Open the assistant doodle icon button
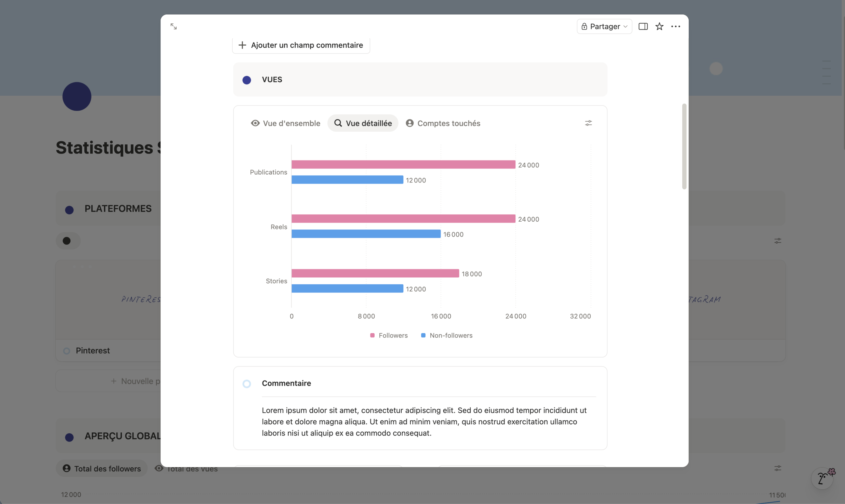Screen dimensions: 845x504 point(822,479)
